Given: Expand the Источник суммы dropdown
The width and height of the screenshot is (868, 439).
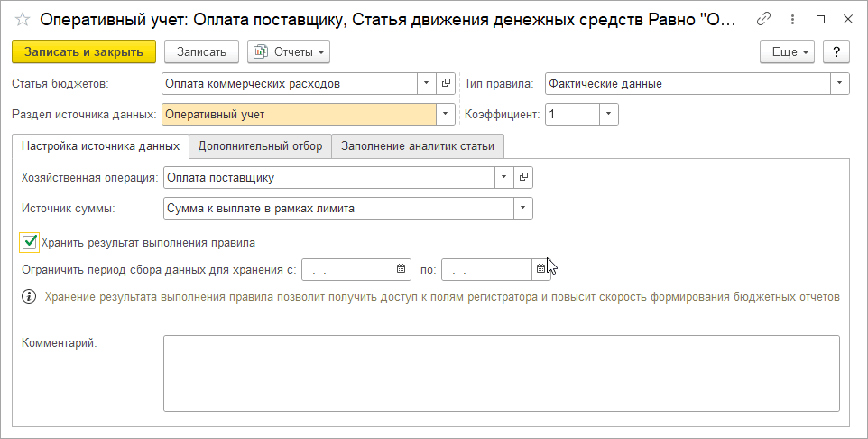Looking at the screenshot, I should pyautogui.click(x=523, y=209).
